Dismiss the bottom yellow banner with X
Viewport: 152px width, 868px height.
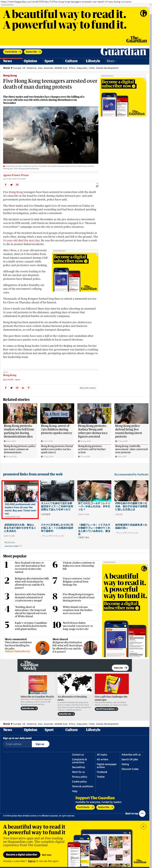coord(143,827)
